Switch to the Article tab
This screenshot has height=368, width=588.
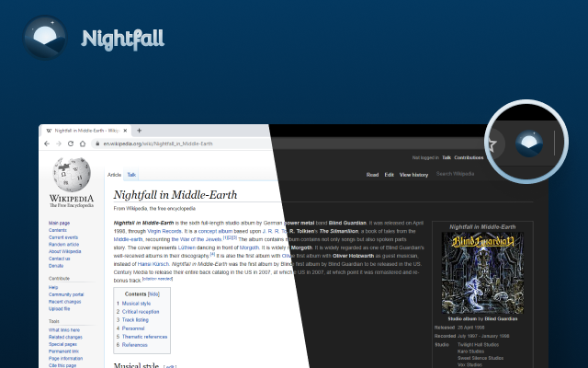[x=114, y=175]
